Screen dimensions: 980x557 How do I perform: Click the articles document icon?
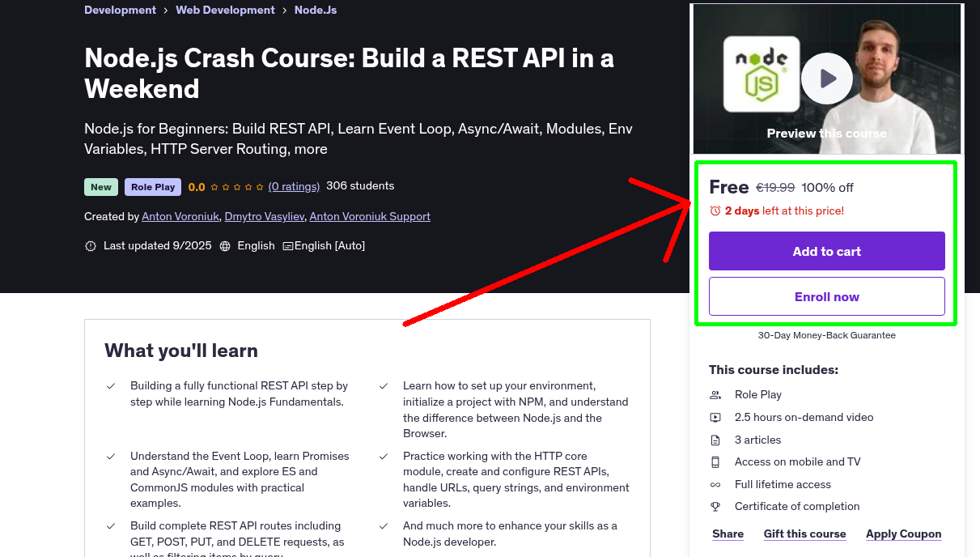click(x=715, y=440)
